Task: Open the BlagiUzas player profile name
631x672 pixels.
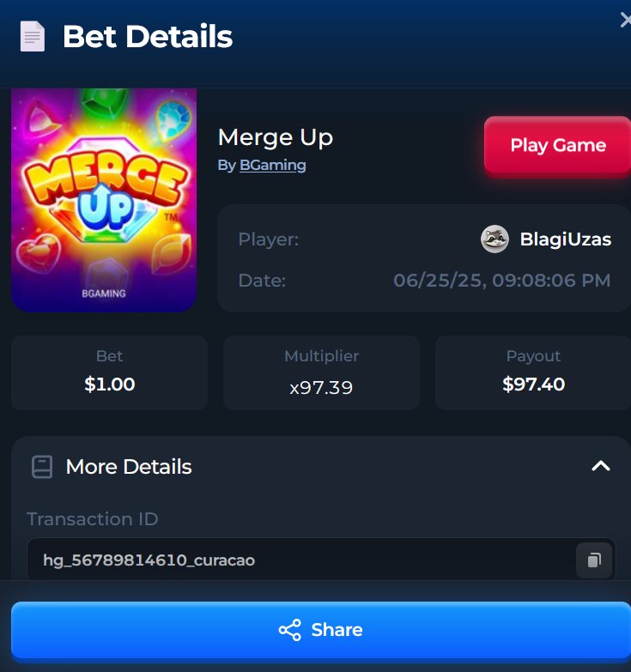Action: (566, 239)
